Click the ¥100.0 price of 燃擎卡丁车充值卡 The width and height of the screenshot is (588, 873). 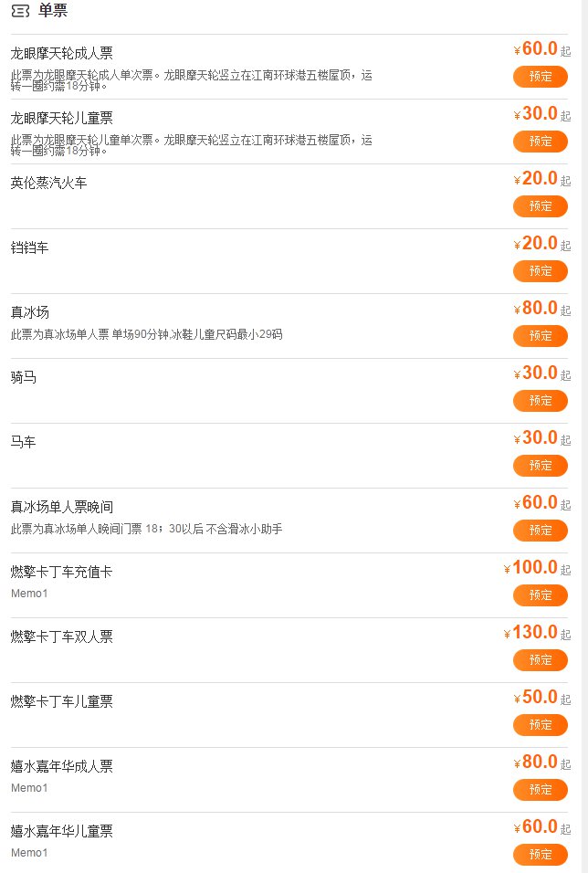pyautogui.click(x=534, y=568)
